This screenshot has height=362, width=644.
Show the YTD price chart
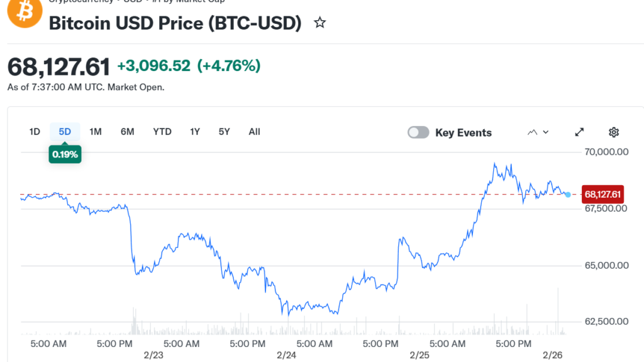point(162,132)
